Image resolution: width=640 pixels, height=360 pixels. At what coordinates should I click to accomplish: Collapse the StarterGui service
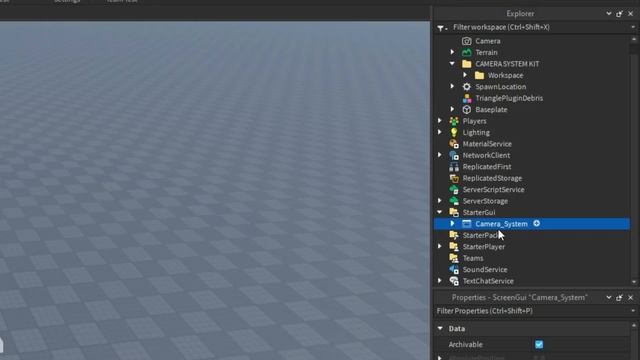tap(440, 212)
